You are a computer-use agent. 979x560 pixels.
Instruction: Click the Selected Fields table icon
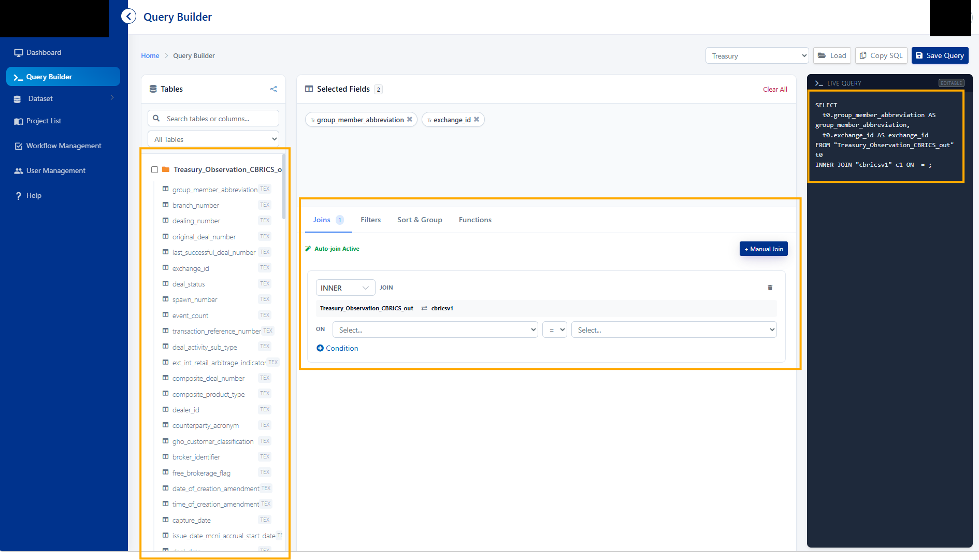[x=309, y=89]
